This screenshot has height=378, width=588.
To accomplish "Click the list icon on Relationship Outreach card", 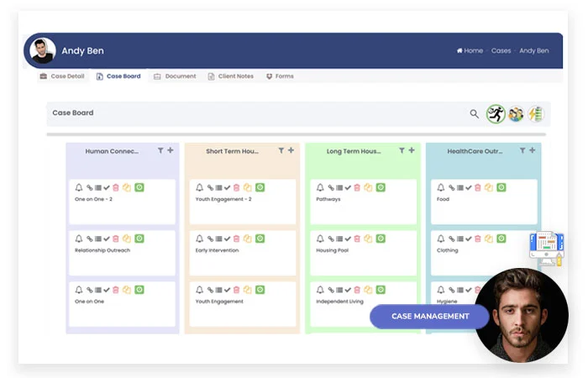I will (98, 239).
